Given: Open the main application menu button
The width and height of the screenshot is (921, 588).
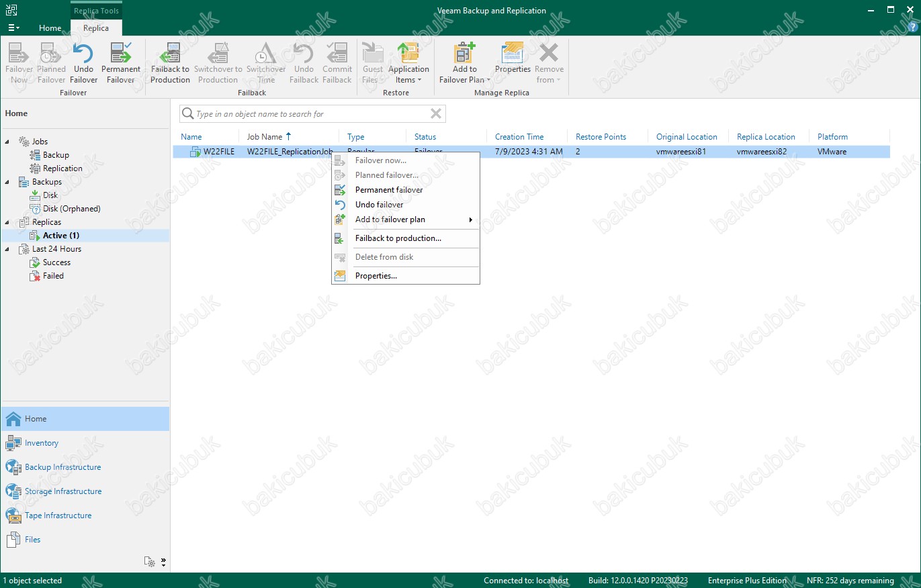Looking at the screenshot, I should [x=13, y=28].
